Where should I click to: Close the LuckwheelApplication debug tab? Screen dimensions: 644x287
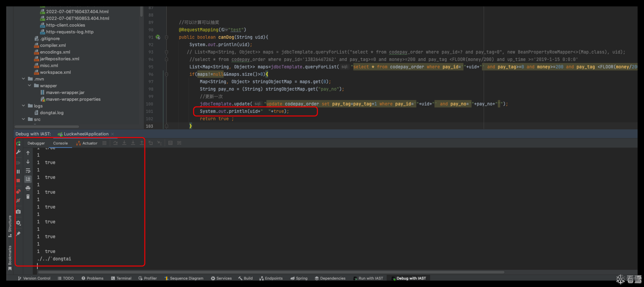coord(112,134)
